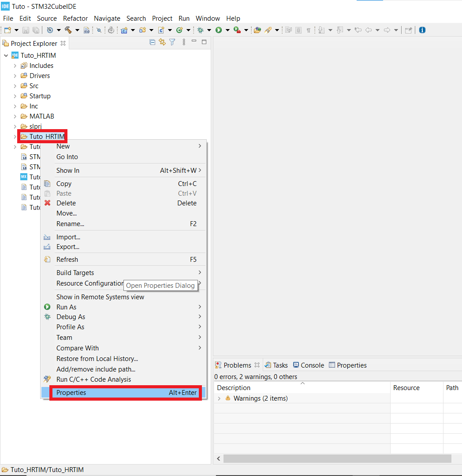Click the Save All icon
The width and height of the screenshot is (462, 476).
[36, 30]
